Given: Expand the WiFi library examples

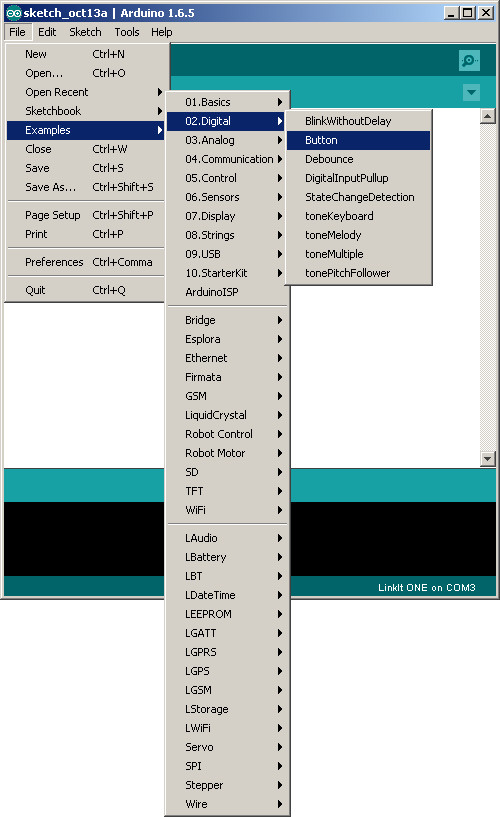Looking at the screenshot, I should [227, 511].
